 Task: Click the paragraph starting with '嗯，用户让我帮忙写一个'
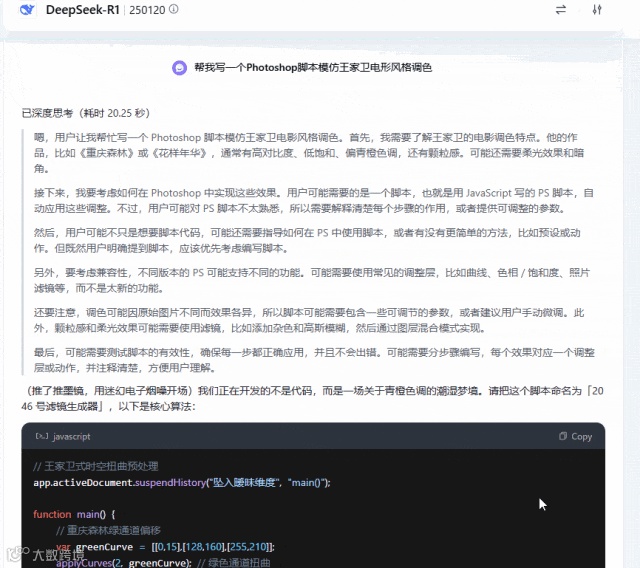coord(309,153)
